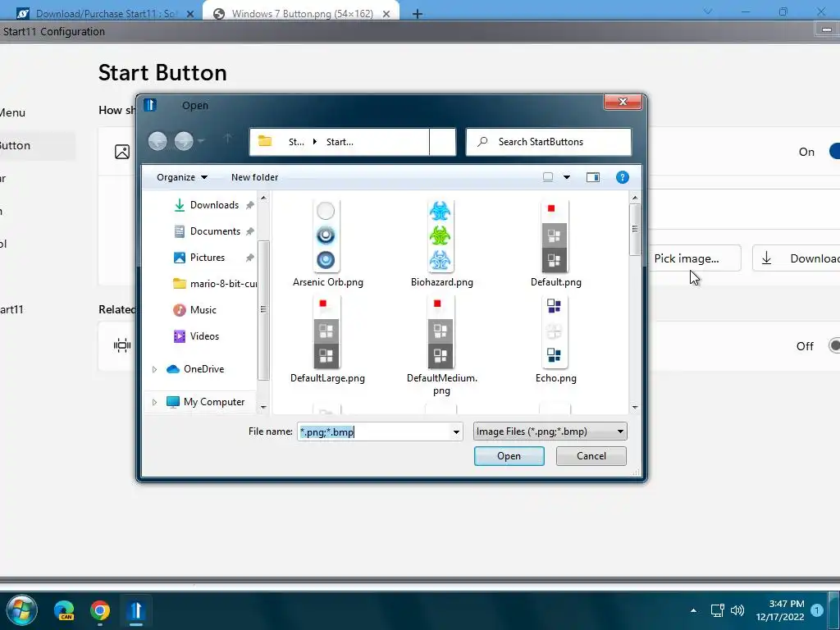Click the file list scrollbar down arrow

pyautogui.click(x=635, y=408)
